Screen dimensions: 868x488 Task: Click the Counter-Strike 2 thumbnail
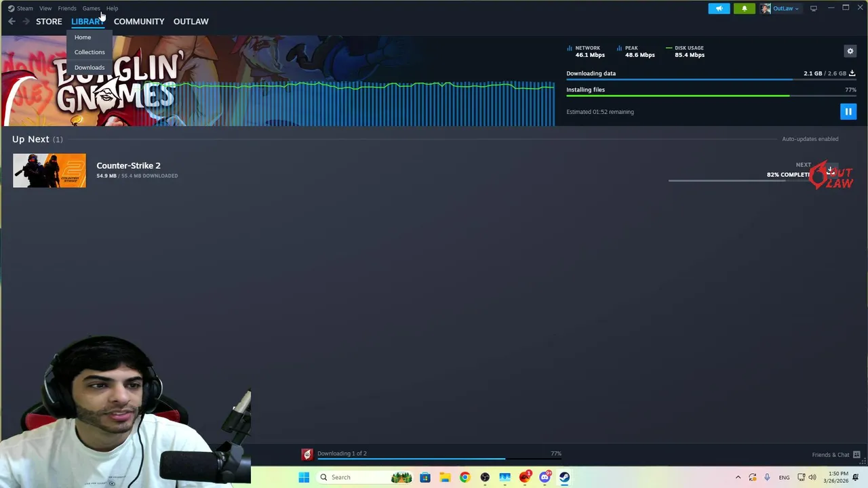click(50, 171)
